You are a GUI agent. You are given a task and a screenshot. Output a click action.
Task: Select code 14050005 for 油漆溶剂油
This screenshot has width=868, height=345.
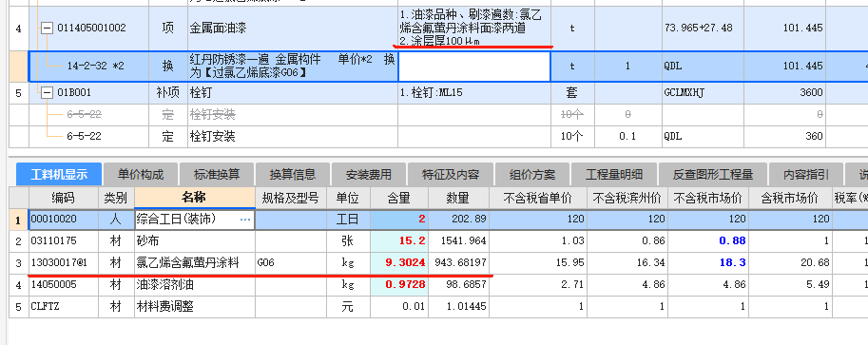pos(63,284)
